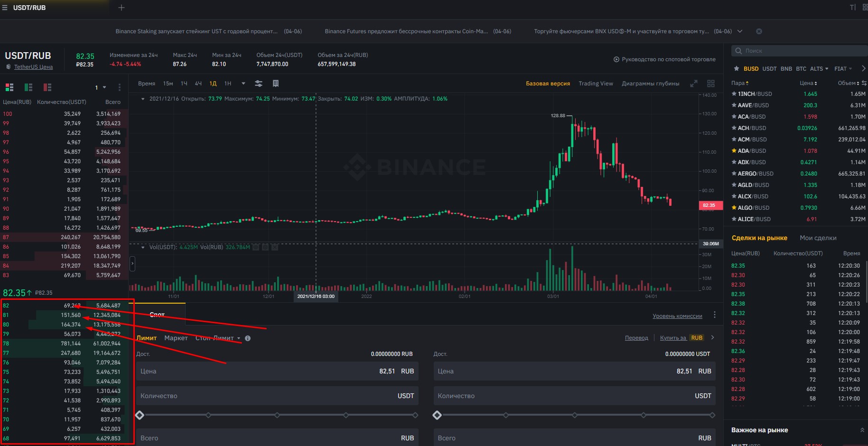Image resolution: width=868 pixels, height=446 pixels.
Task: Open the three-dot menu next to the commission level link
Action: tap(715, 315)
